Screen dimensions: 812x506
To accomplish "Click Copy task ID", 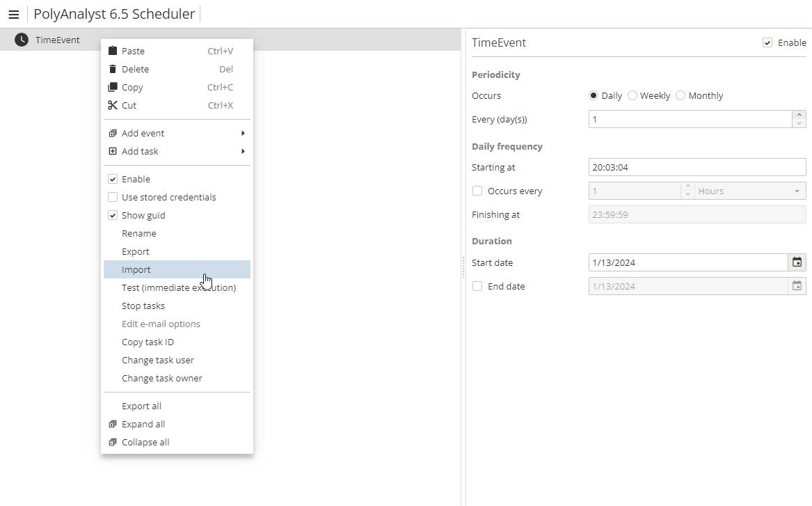I will pos(148,342).
